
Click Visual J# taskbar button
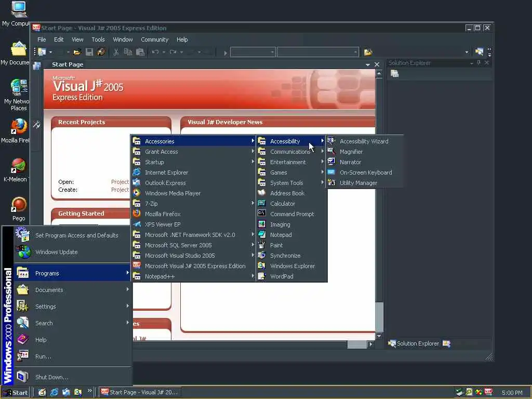140,392
